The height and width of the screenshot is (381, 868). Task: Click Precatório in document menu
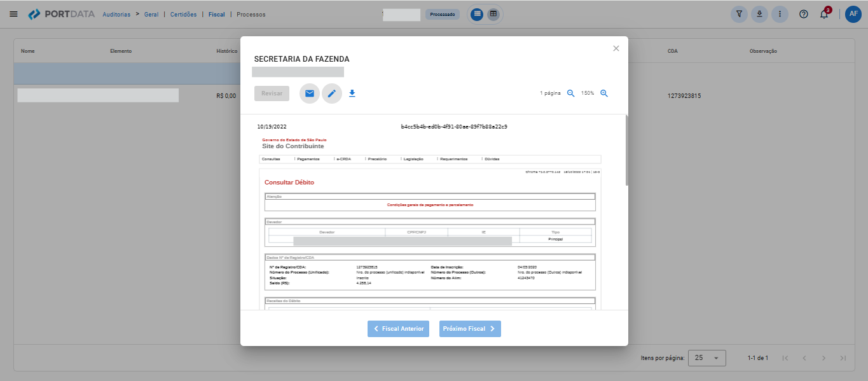pos(377,159)
